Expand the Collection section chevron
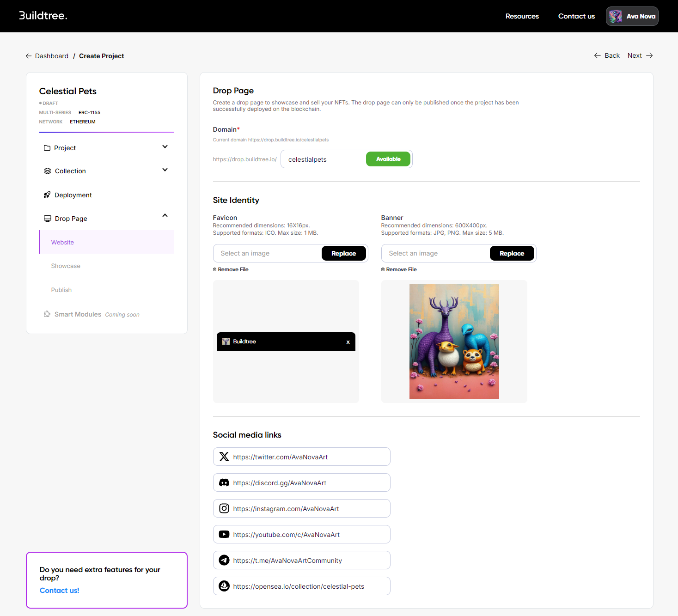The height and width of the screenshot is (616, 678). 165,170
